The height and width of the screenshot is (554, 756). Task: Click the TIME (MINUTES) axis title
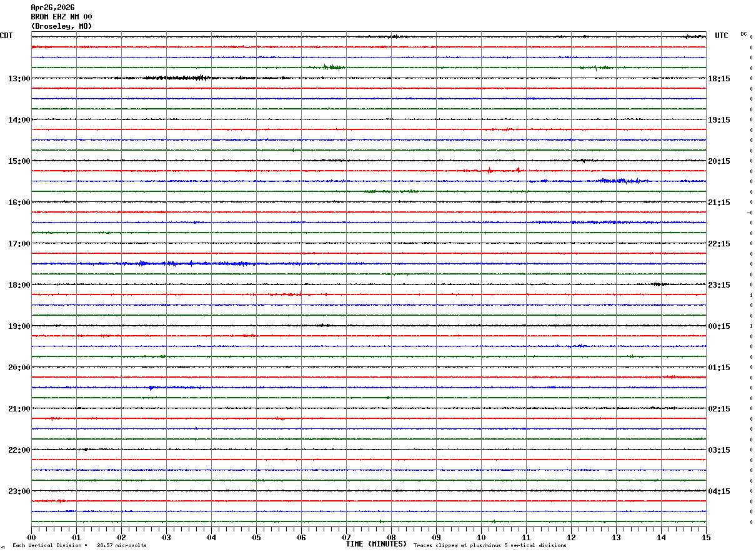click(x=376, y=544)
